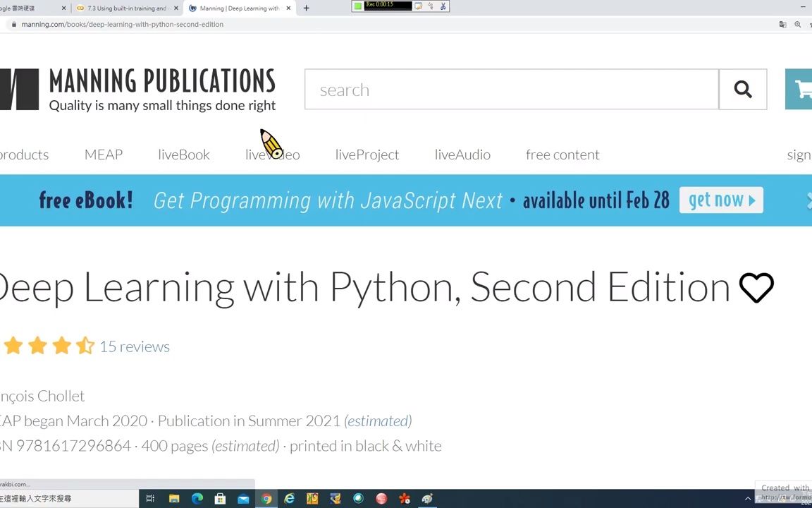Open Microsoft Store from the taskbar

point(220,499)
